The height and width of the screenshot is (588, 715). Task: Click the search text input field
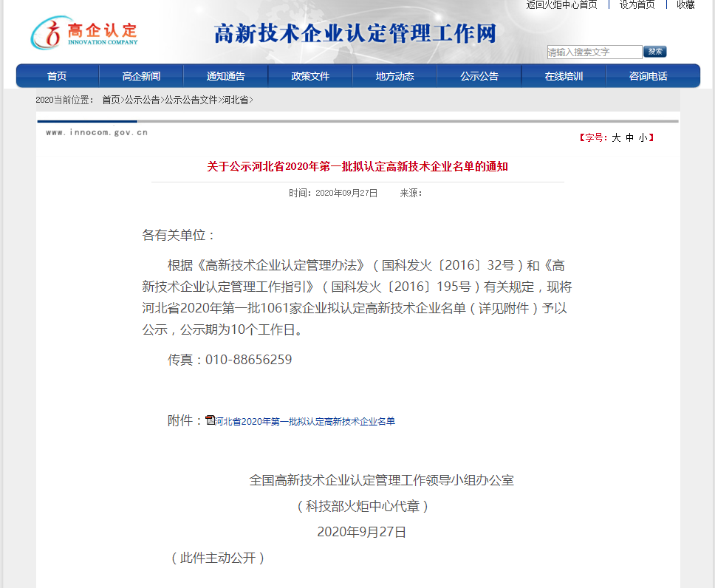coord(595,52)
